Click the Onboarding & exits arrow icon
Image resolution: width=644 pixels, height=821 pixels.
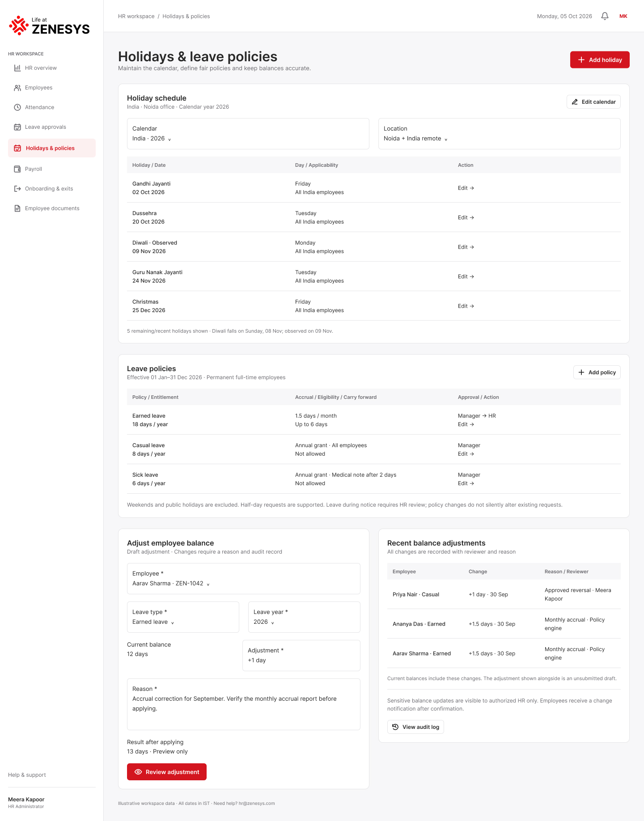click(17, 189)
